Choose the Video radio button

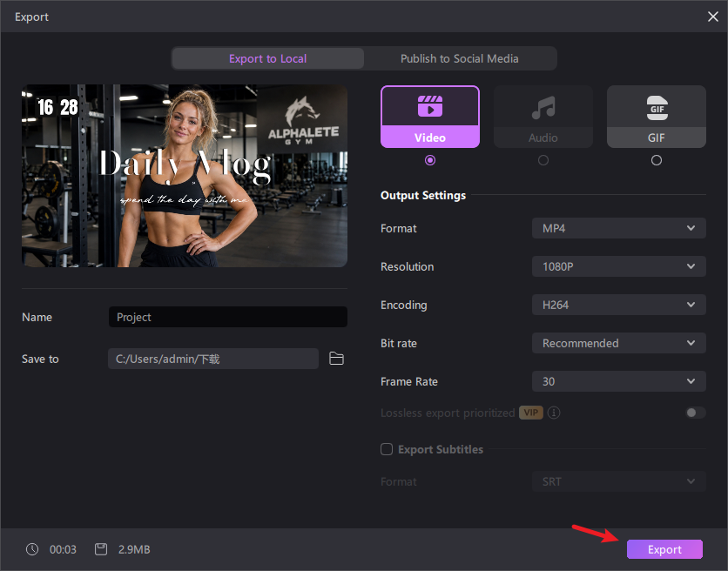tap(430, 160)
